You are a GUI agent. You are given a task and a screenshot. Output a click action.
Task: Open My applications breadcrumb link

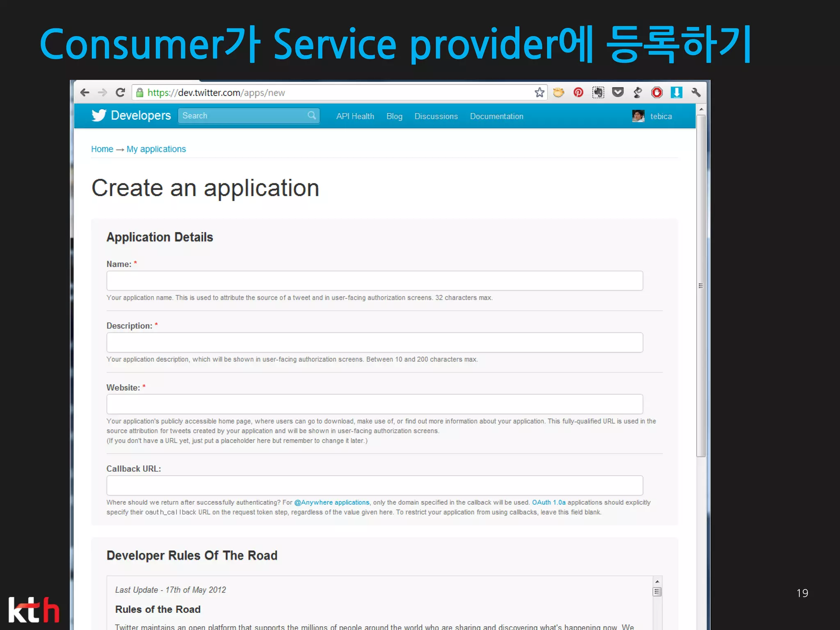coord(156,149)
